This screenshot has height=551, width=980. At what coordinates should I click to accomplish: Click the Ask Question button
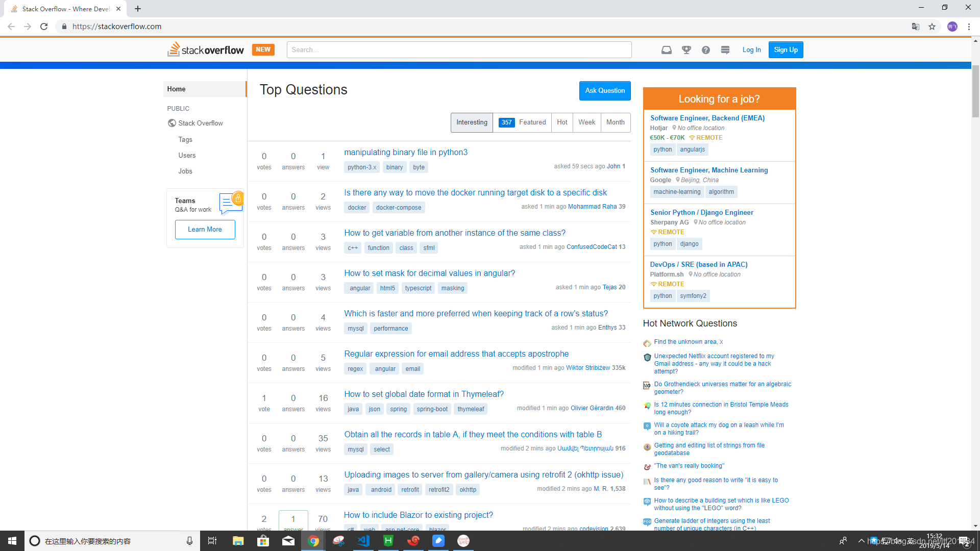click(605, 91)
